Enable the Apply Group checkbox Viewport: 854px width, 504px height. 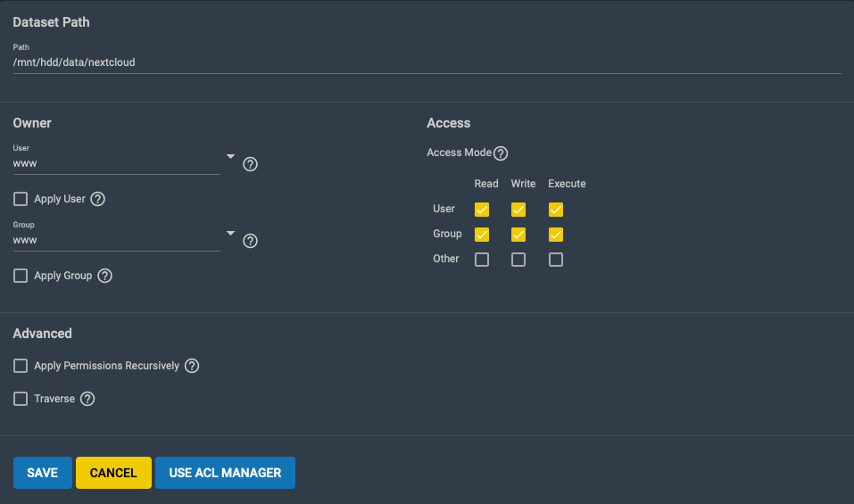click(x=21, y=276)
